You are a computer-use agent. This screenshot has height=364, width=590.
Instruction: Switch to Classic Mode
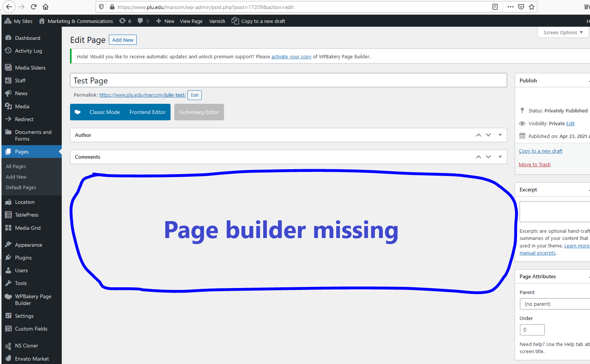(x=105, y=112)
